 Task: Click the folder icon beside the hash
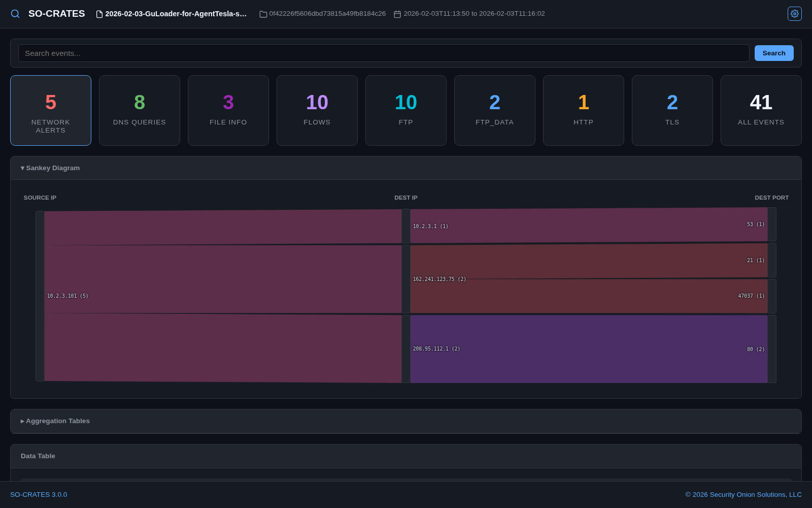263,14
